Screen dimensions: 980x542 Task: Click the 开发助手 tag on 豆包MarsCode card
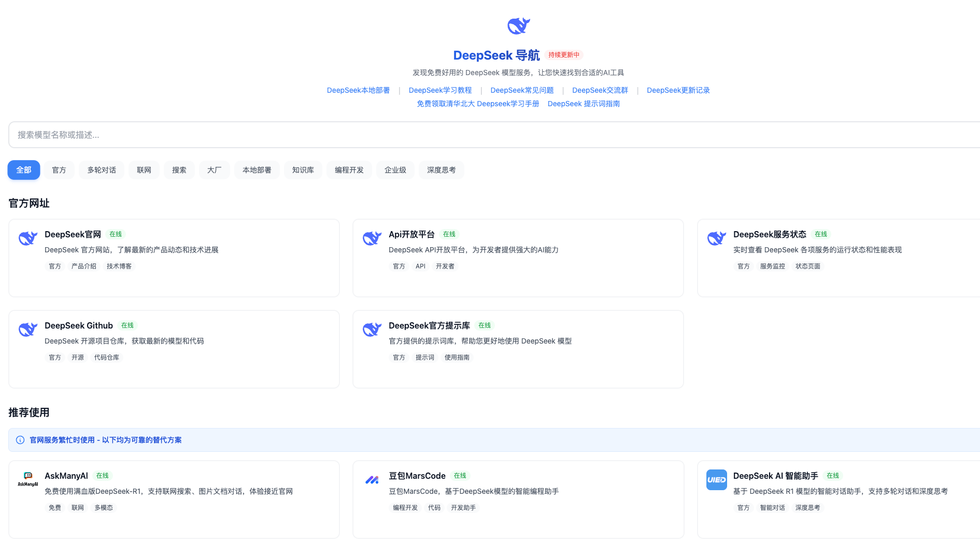pyautogui.click(x=463, y=508)
